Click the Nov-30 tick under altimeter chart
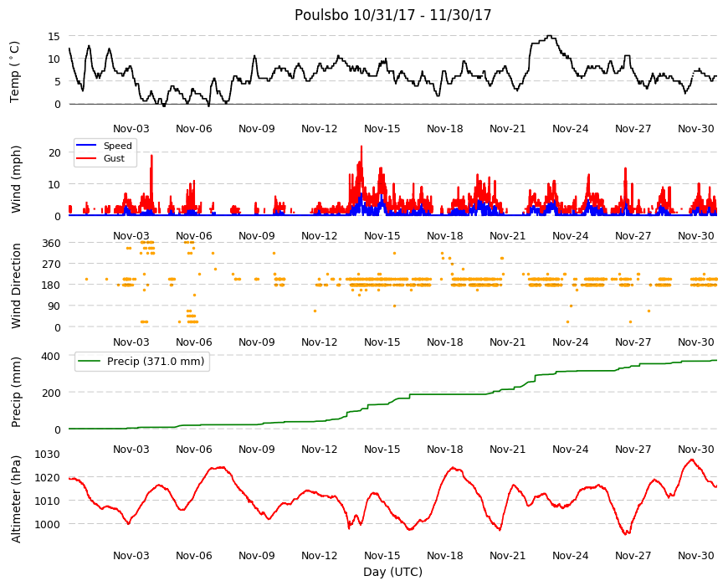The image size is (728, 586). coord(695,555)
